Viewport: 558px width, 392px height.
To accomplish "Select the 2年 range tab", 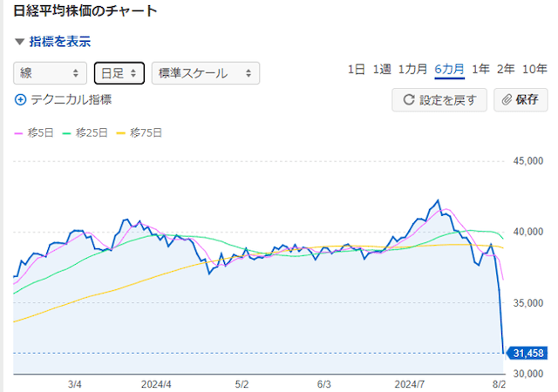I will click(x=506, y=69).
